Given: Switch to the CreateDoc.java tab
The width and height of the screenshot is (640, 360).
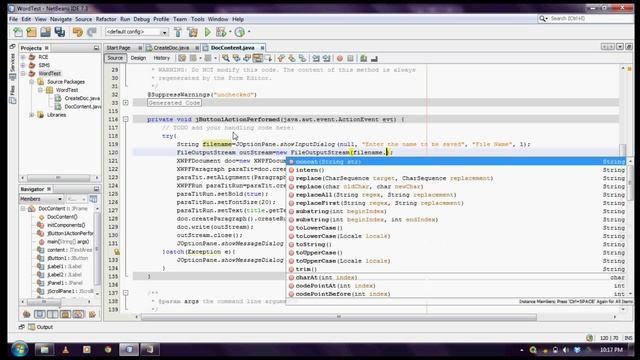Looking at the screenshot, I should (x=171, y=48).
